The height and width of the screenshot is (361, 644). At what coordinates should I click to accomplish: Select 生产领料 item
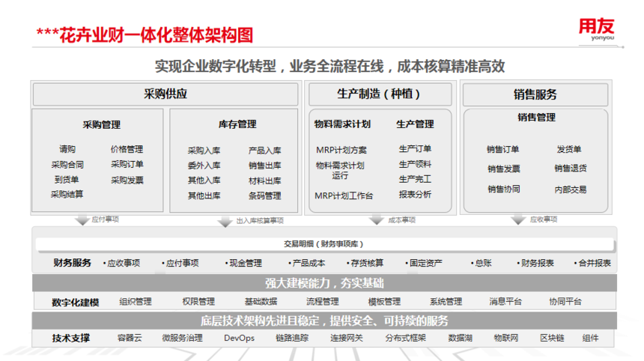click(416, 164)
